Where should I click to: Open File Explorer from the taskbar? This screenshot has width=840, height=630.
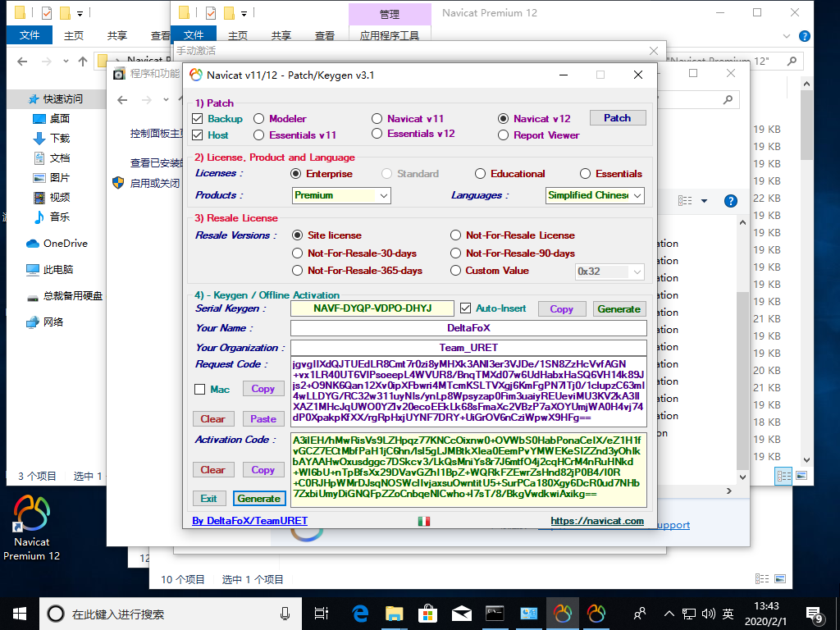pyautogui.click(x=395, y=614)
